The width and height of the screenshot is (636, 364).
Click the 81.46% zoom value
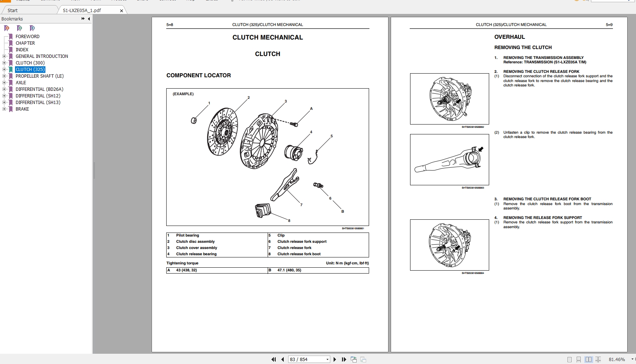pos(617,360)
